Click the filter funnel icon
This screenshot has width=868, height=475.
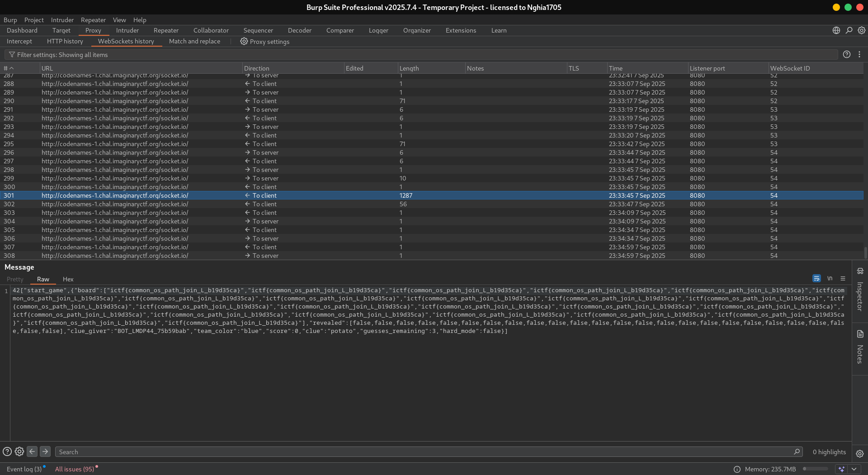coord(12,55)
